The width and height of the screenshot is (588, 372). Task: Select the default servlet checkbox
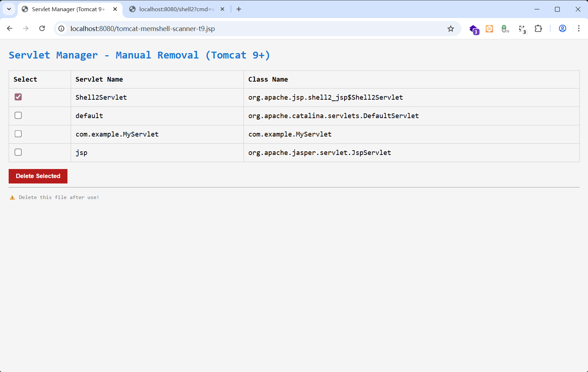18,116
